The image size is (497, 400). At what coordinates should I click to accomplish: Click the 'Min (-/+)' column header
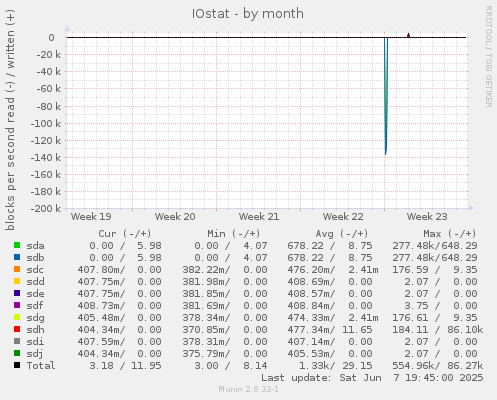click(x=234, y=234)
